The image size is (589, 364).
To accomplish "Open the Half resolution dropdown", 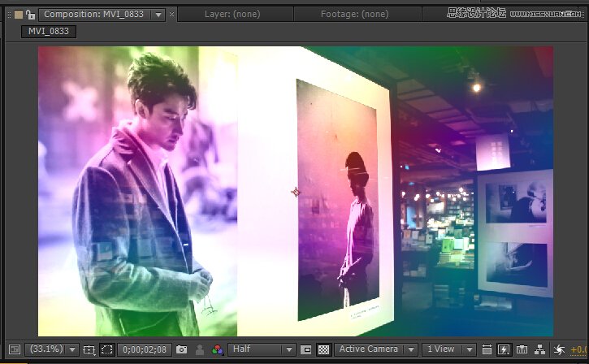I will click(x=262, y=349).
